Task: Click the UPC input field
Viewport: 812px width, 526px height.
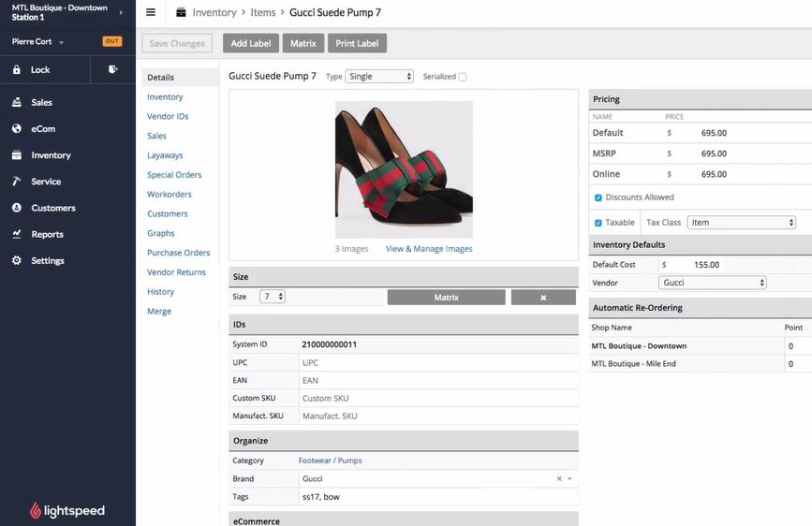Action: pos(438,363)
